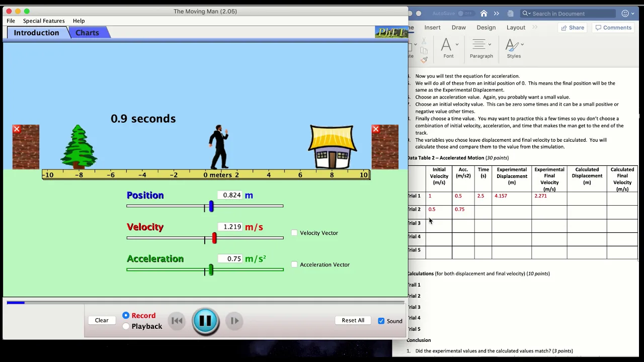Expand the Word quick access overflow arrows
Viewport: 644px width, 362px height.
point(497,14)
